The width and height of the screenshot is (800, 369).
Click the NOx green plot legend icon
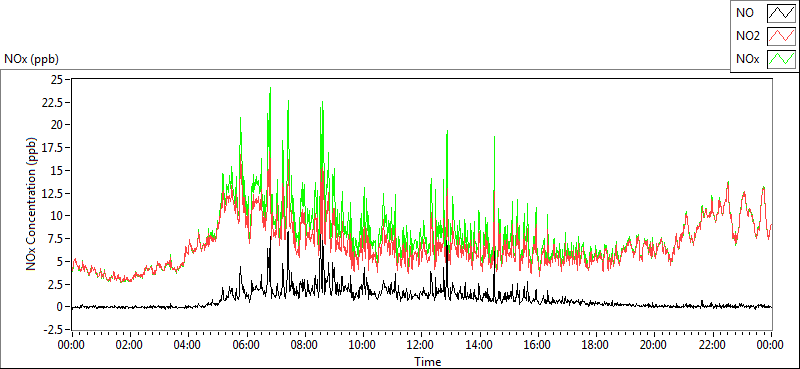[781, 59]
